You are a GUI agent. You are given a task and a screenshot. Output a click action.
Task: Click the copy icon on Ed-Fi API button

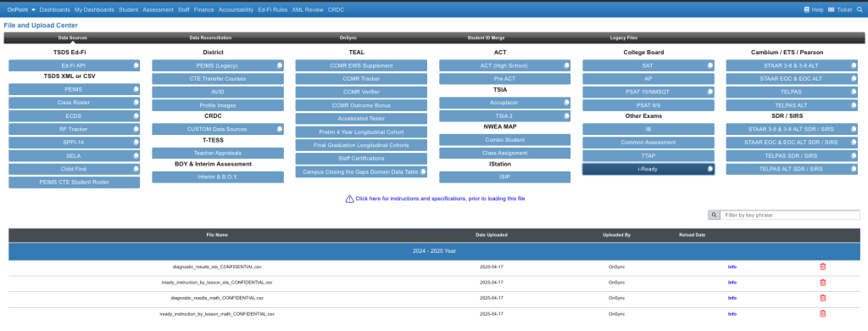pyautogui.click(x=136, y=65)
